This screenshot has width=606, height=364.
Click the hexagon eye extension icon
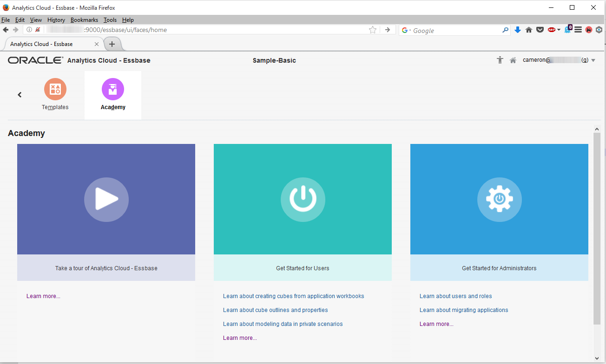(599, 30)
